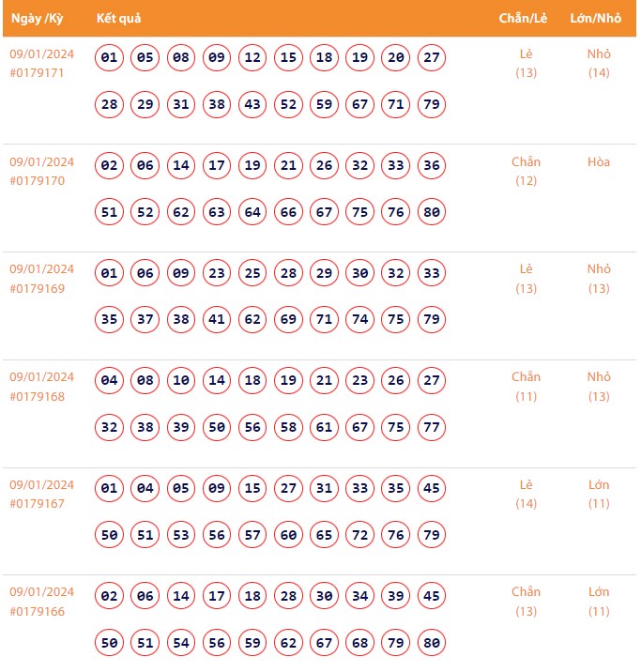Choose ball 77 in draw #0179168

click(x=432, y=427)
